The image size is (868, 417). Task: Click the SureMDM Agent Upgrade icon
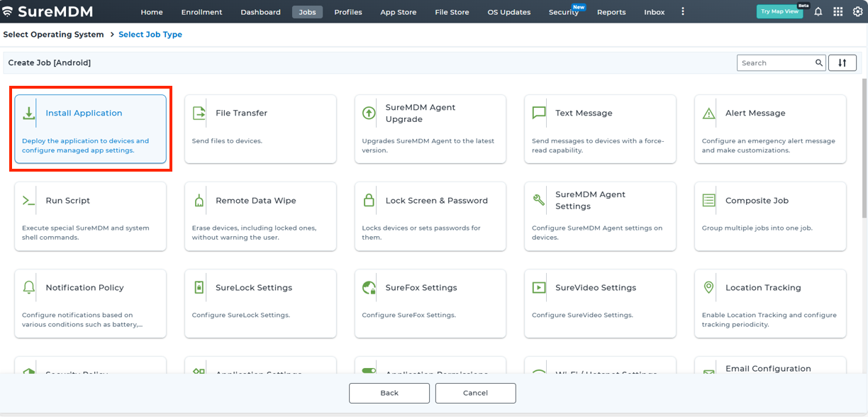(x=369, y=113)
